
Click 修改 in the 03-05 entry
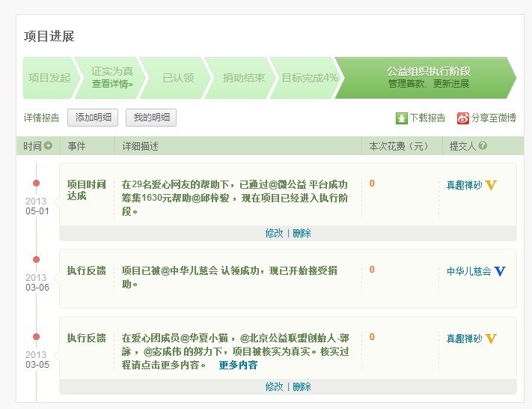point(274,387)
